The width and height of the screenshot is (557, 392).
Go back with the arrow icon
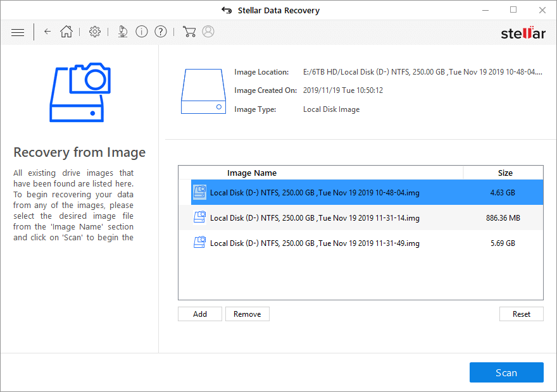tap(47, 32)
